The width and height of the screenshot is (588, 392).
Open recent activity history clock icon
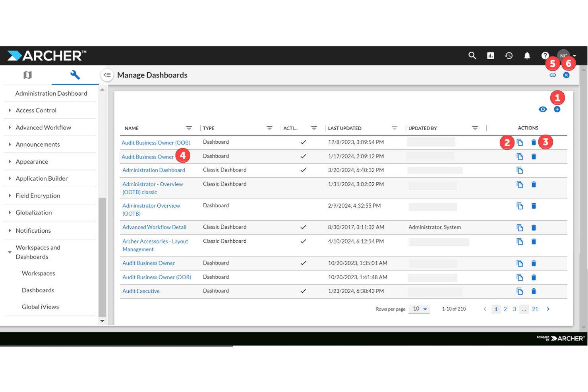tap(509, 56)
